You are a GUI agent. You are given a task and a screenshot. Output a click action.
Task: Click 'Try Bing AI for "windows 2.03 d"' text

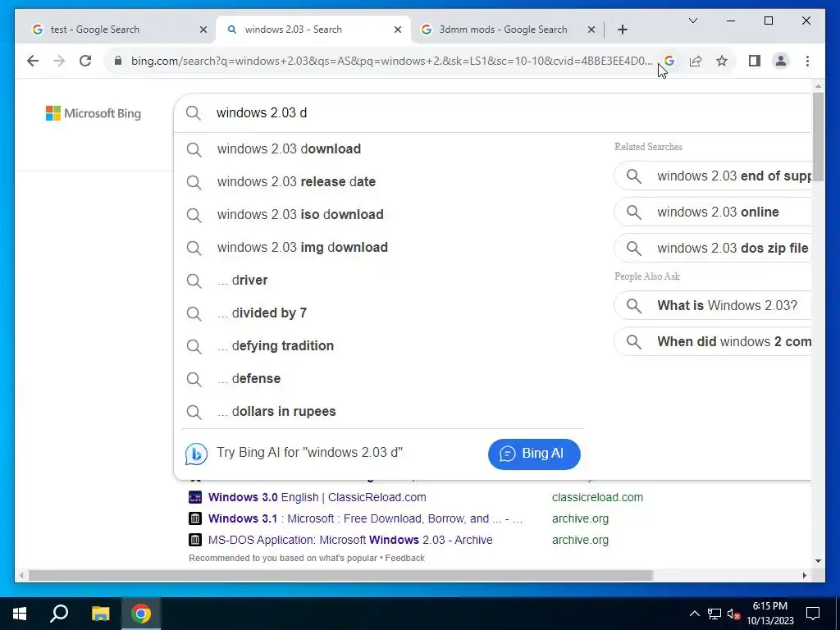pyautogui.click(x=309, y=452)
